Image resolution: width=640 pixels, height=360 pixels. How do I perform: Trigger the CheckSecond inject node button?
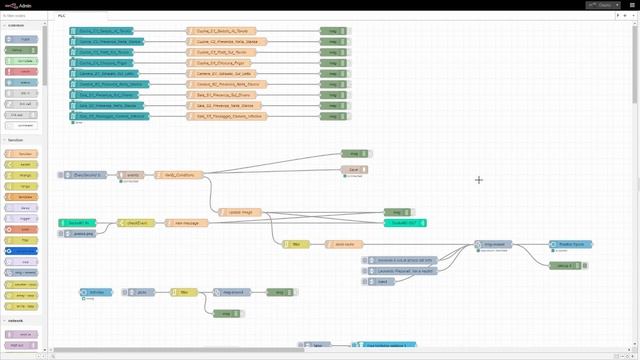point(60,175)
